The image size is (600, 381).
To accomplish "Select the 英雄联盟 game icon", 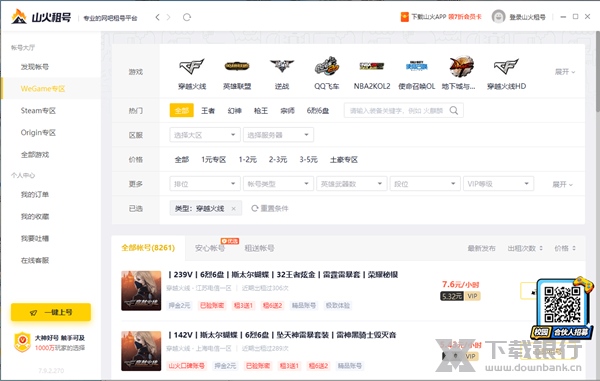I will (x=237, y=67).
